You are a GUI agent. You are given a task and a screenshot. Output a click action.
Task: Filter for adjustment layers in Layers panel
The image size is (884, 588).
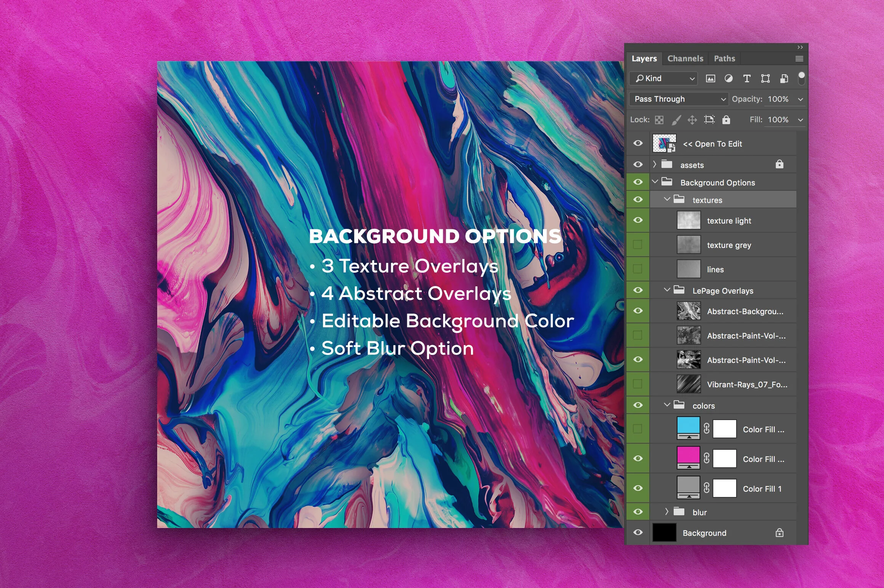(x=729, y=78)
